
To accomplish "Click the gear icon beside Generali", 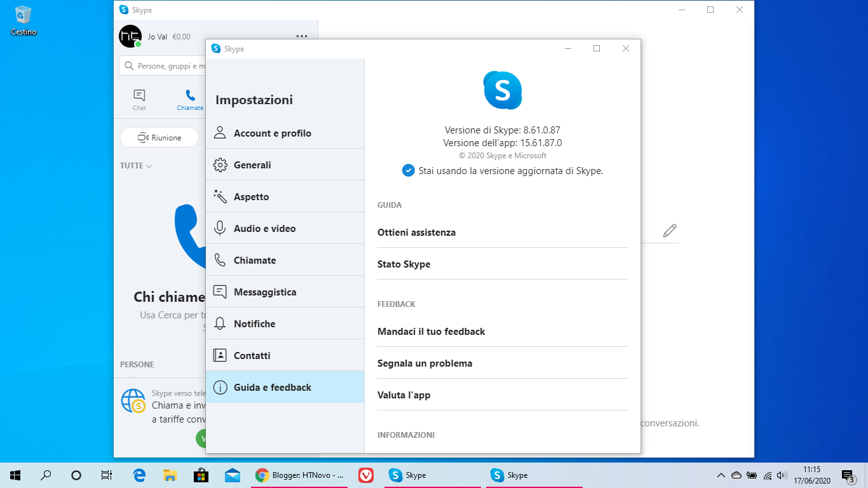I will [x=220, y=165].
